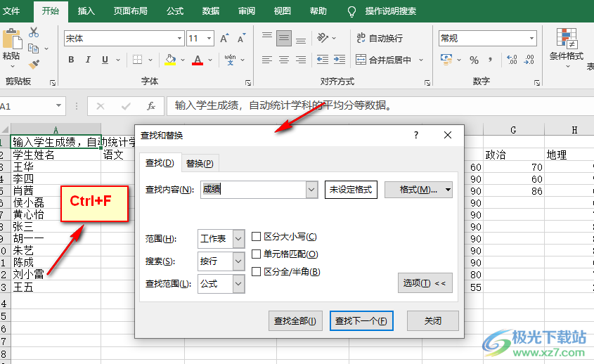This screenshot has width=594, height=364.
Task: Increase font size with large A
Action: pyautogui.click(x=224, y=38)
